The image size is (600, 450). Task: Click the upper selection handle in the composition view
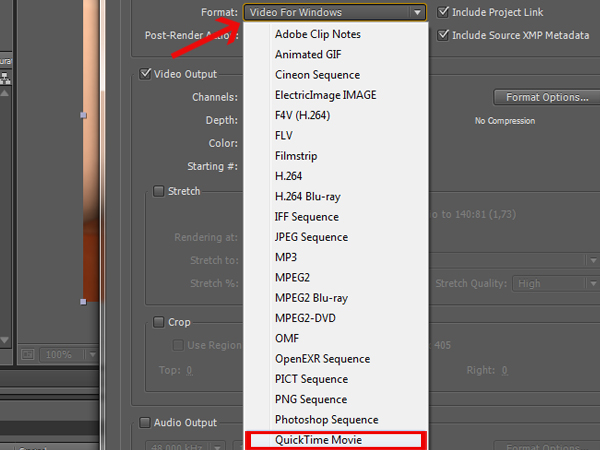[x=83, y=115]
